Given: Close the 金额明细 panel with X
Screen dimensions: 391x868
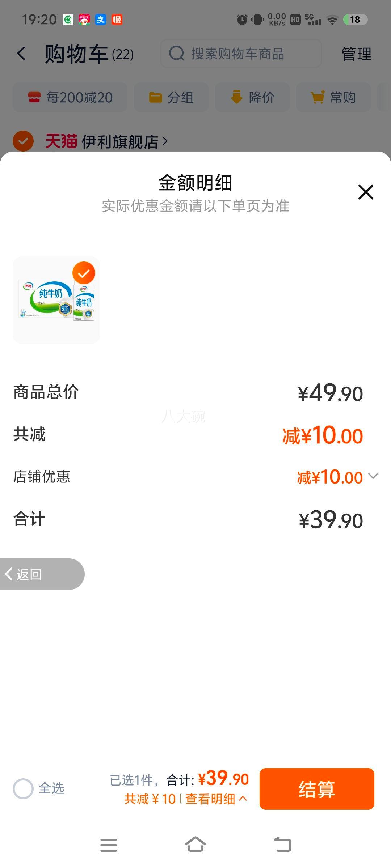Looking at the screenshot, I should click(x=366, y=192).
